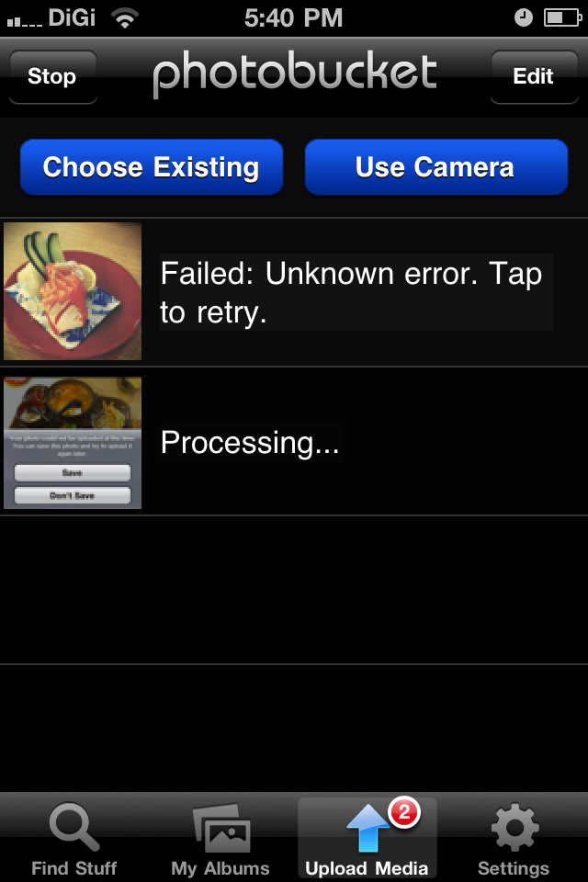The width and height of the screenshot is (588, 882).
Task: Tap the cellular signal bars
Action: (x=24, y=21)
